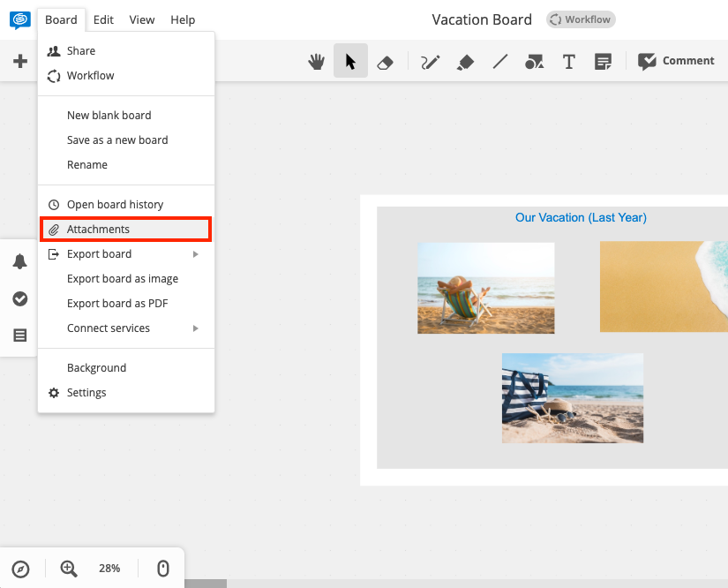Open the View menu
This screenshot has height=588, width=728.
pyautogui.click(x=141, y=19)
